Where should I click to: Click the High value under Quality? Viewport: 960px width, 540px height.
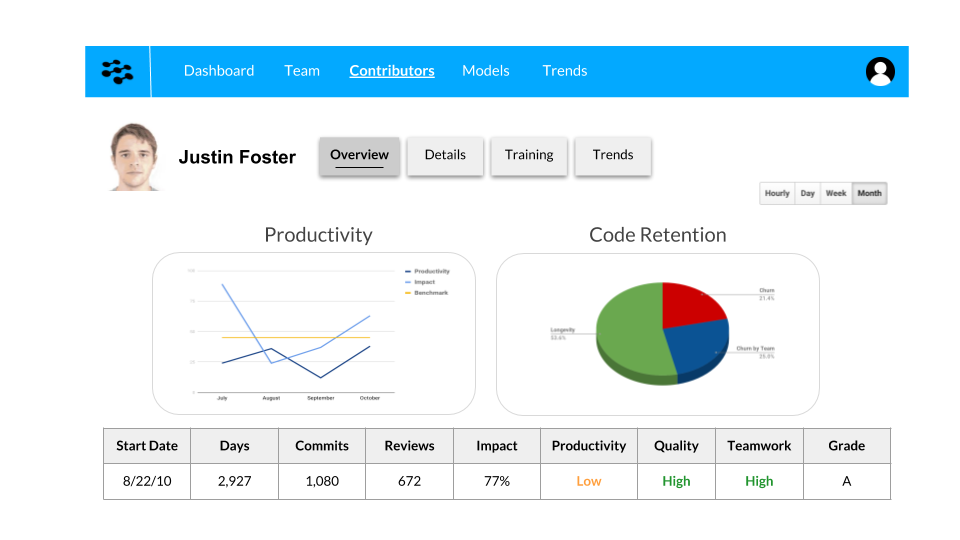pos(677,481)
